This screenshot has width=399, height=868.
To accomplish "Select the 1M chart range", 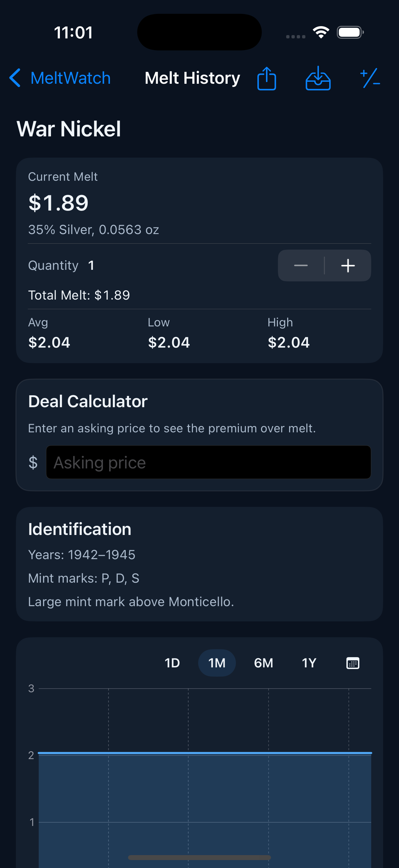I will point(216,663).
